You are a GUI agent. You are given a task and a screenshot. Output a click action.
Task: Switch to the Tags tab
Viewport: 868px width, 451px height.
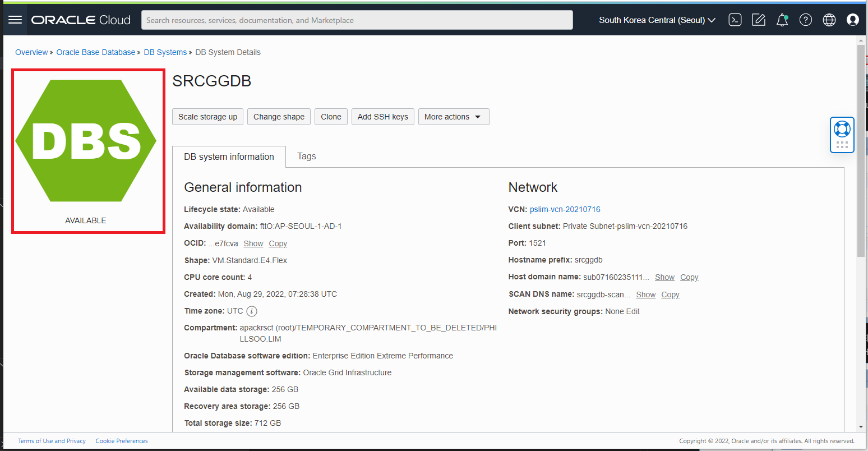point(307,157)
